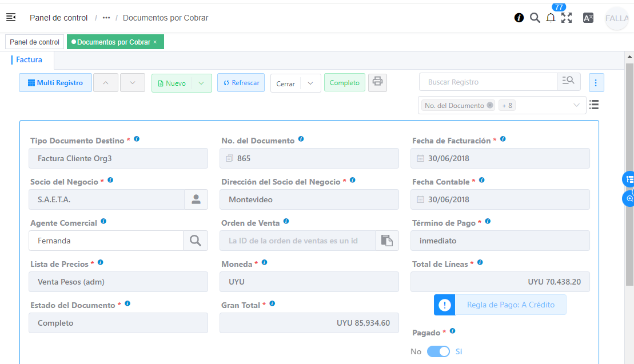
Task: Click the scrollbar up arrow
Action: 629,57
